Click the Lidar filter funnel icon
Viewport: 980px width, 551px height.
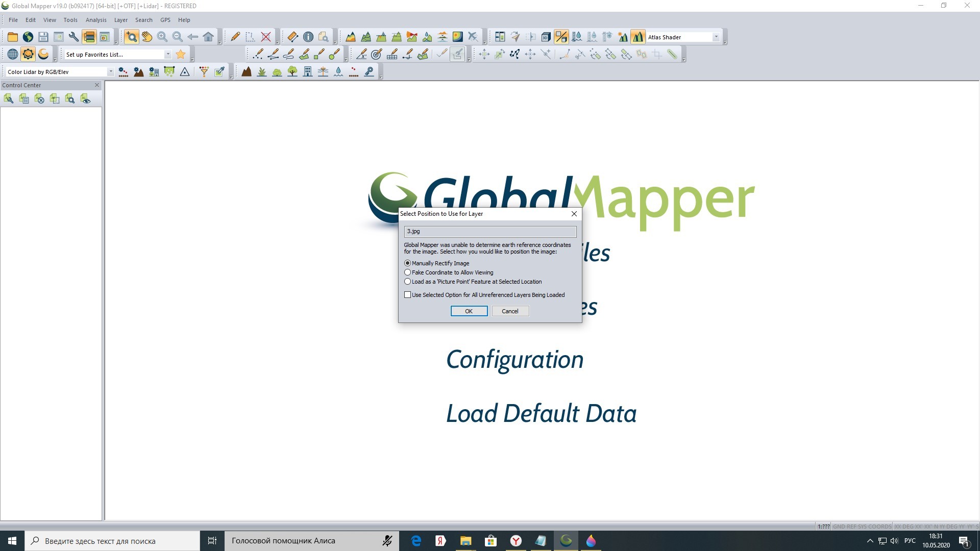[x=204, y=71]
